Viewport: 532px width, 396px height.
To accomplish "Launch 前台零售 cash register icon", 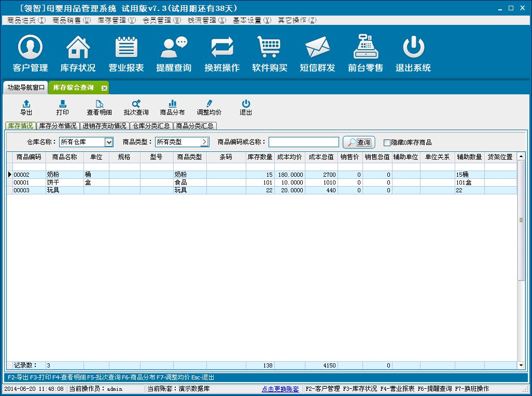I will [x=366, y=48].
